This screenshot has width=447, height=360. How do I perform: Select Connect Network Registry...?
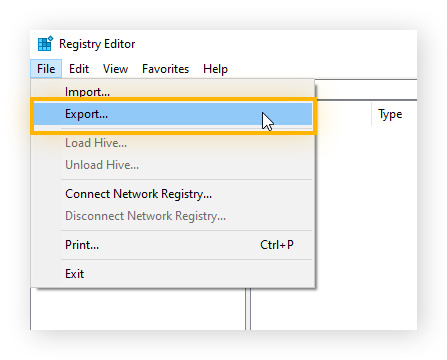pyautogui.click(x=173, y=194)
